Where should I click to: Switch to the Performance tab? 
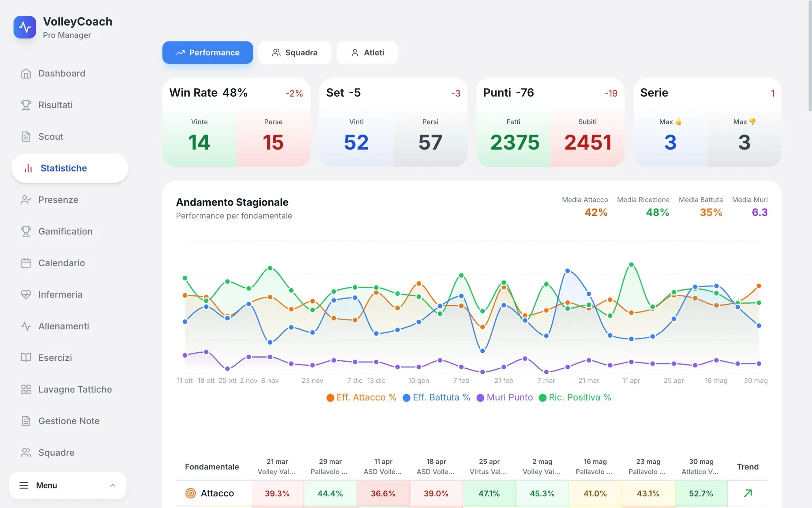208,52
